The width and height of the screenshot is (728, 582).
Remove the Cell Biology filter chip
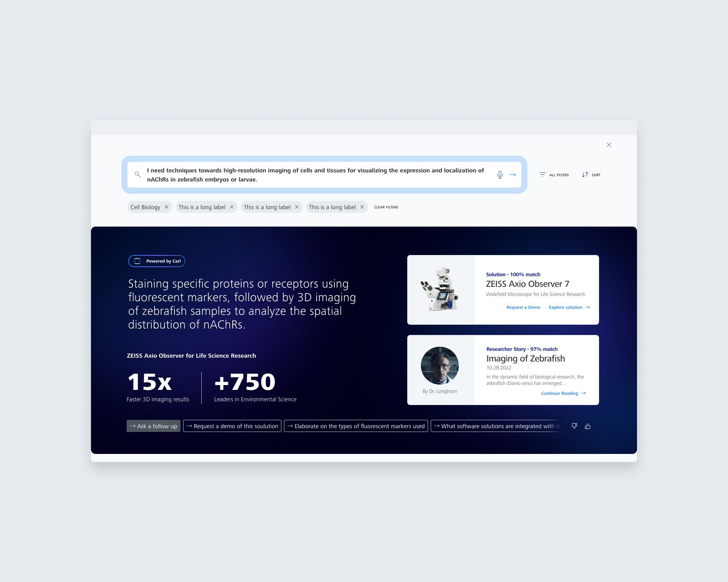click(x=166, y=207)
